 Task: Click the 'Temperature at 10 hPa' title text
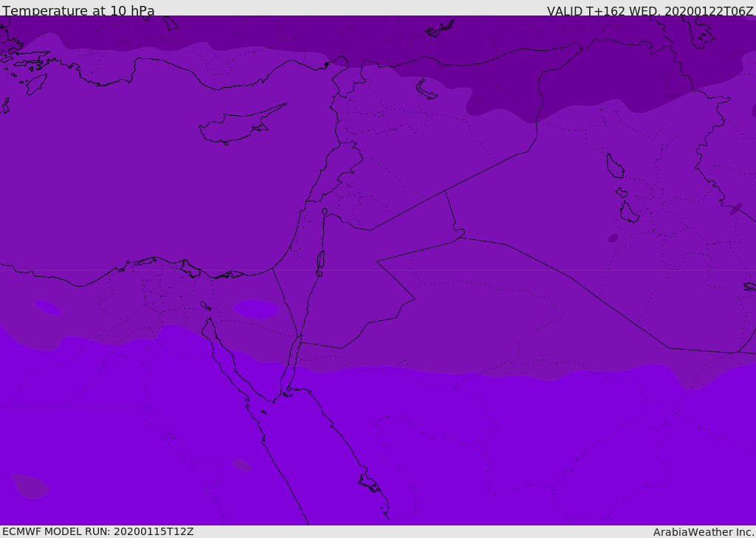point(78,10)
